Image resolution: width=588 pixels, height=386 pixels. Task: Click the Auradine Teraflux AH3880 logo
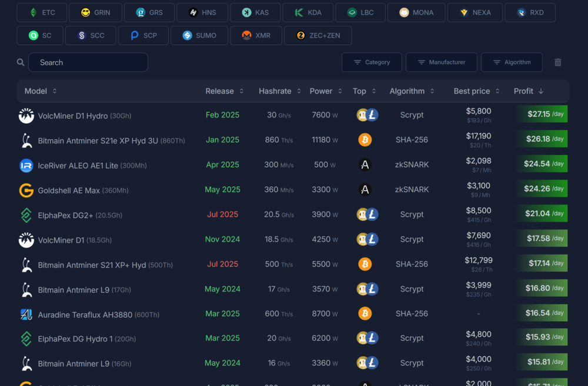pos(26,314)
